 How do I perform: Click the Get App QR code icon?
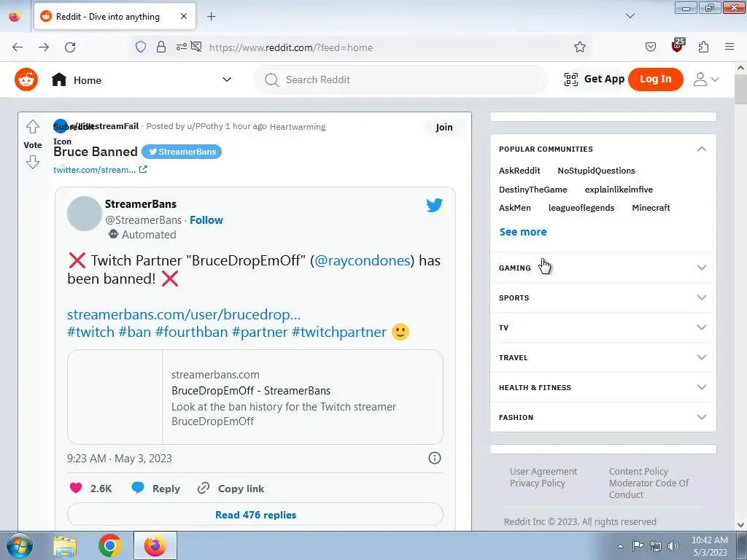[x=570, y=79]
